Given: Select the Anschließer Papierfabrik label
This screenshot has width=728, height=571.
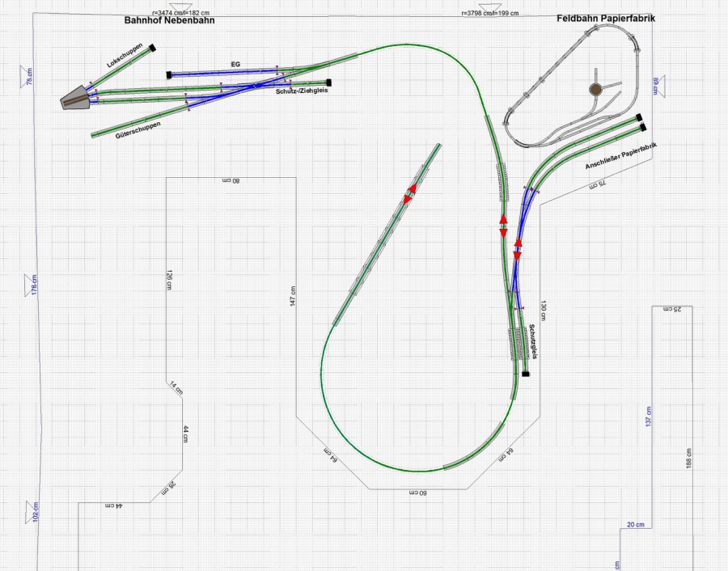Looking at the screenshot, I should pyautogui.click(x=620, y=156).
